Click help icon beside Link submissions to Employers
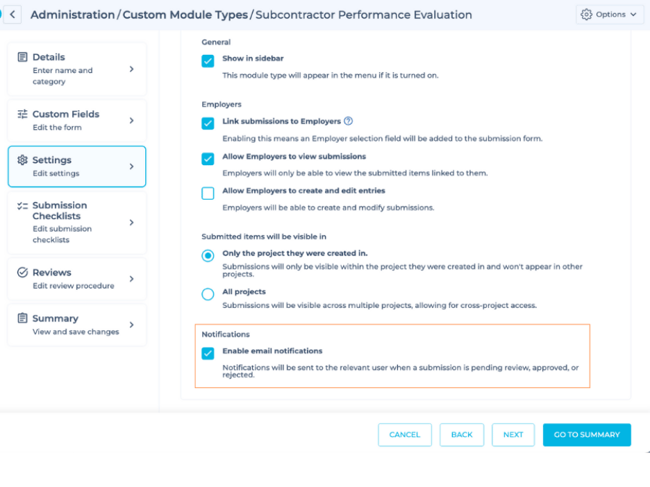This screenshot has height=487, width=650. click(x=348, y=121)
